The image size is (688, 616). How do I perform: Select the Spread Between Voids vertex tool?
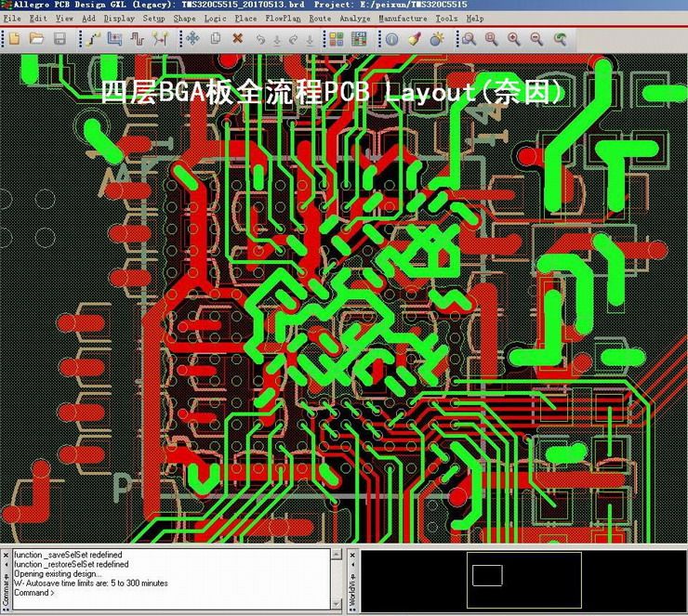pyautogui.click(x=160, y=39)
